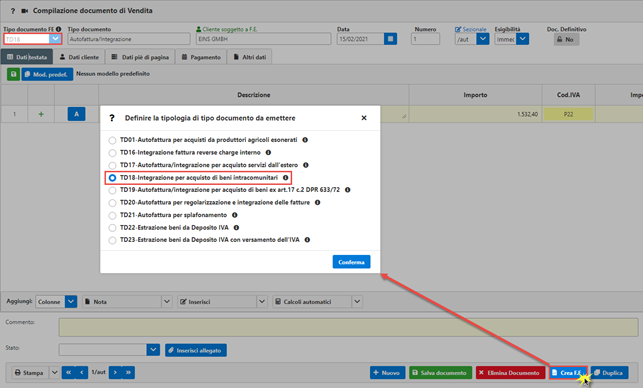Image resolution: width=643 pixels, height=388 pixels.
Task: Open Esigibilità dropdown
Action: click(522, 39)
